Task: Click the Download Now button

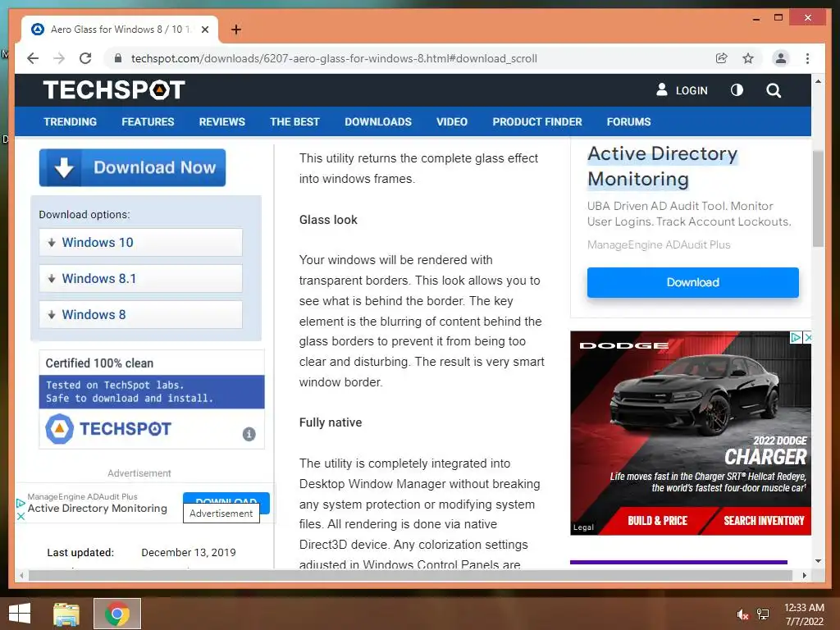Action: click(x=132, y=167)
